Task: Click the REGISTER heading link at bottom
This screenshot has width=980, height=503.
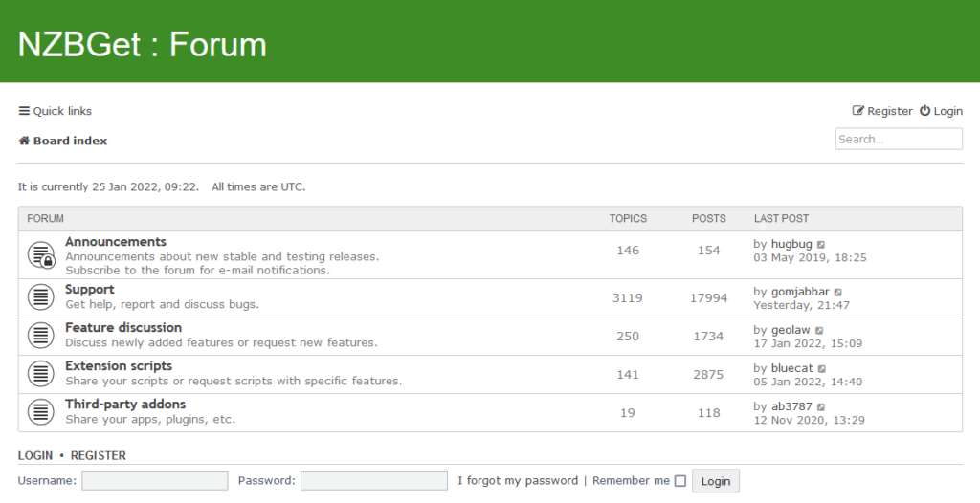Action: point(99,455)
